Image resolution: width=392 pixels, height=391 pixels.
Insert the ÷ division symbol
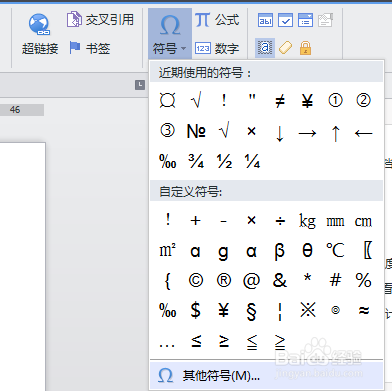pyautogui.click(x=280, y=221)
